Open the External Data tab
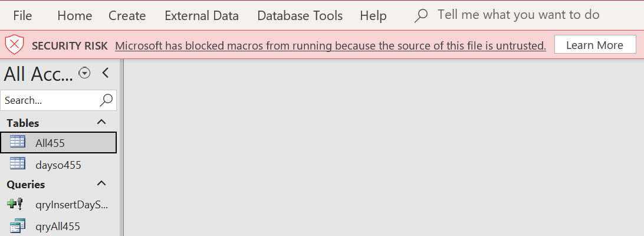This screenshot has width=644, height=236. (202, 15)
